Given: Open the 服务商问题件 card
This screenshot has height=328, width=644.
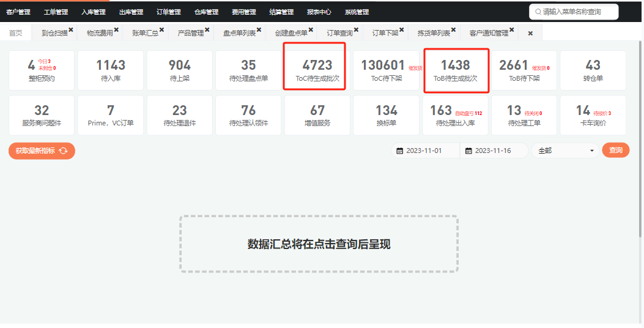Looking at the screenshot, I should [x=42, y=116].
